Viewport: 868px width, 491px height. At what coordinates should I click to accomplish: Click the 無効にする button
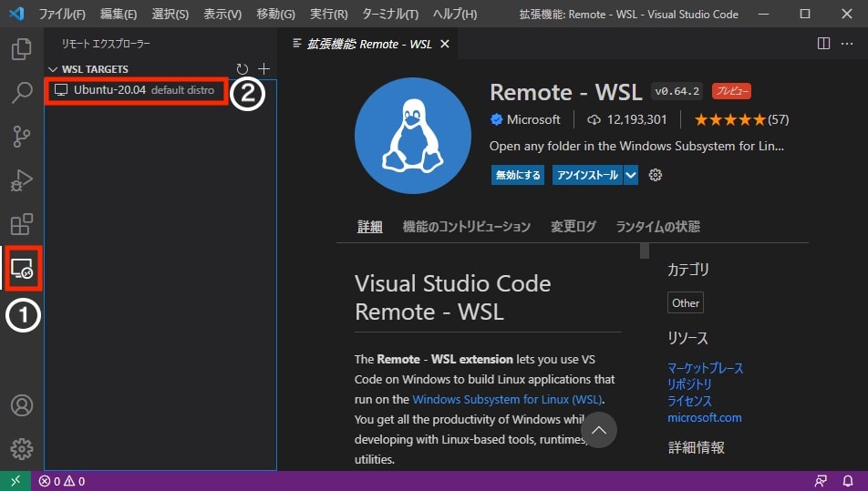(518, 175)
